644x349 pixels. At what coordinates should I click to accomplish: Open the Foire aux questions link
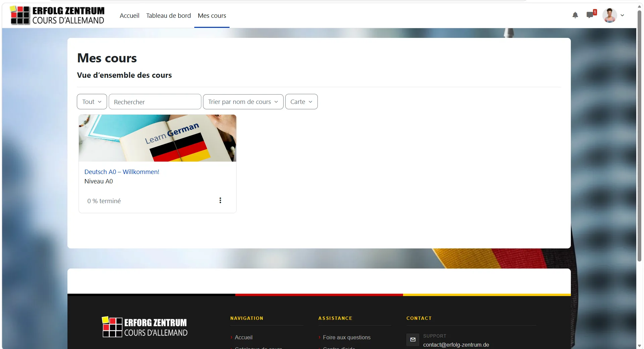[347, 337]
